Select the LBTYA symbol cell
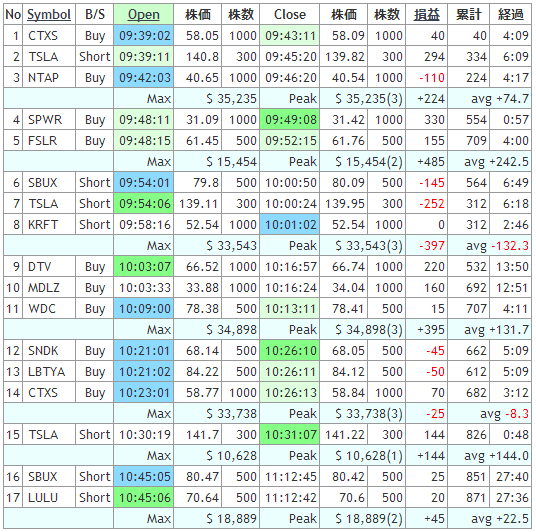The width and height of the screenshot is (536, 532). tap(49, 372)
